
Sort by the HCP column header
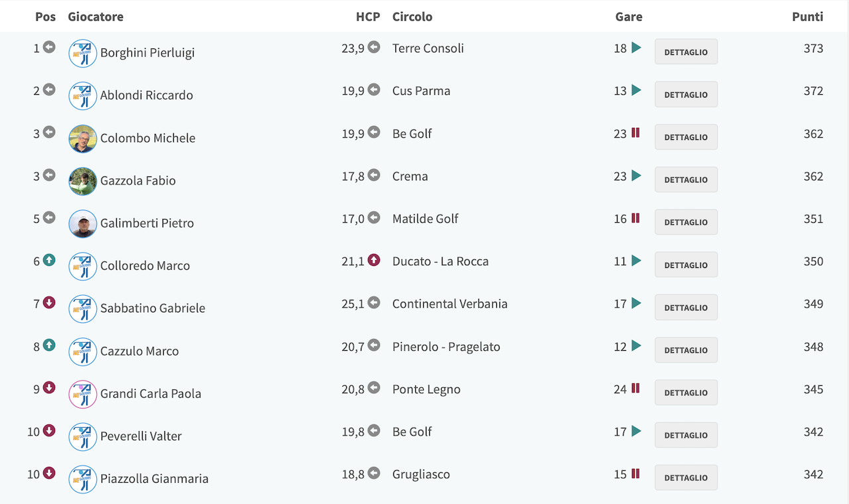click(368, 17)
